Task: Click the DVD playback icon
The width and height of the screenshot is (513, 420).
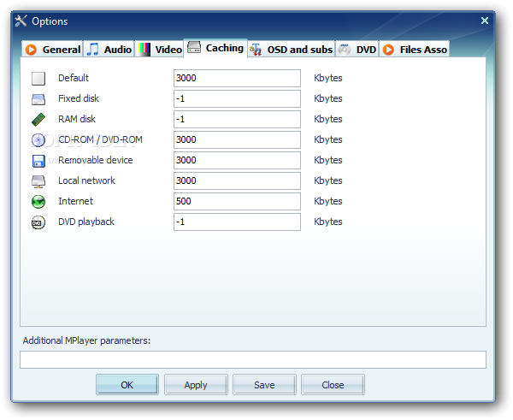Action: [38, 222]
